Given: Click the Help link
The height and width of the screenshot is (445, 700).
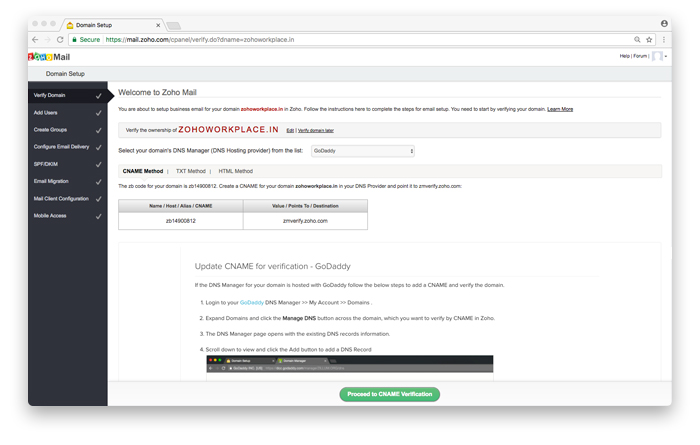Looking at the screenshot, I should point(624,56).
